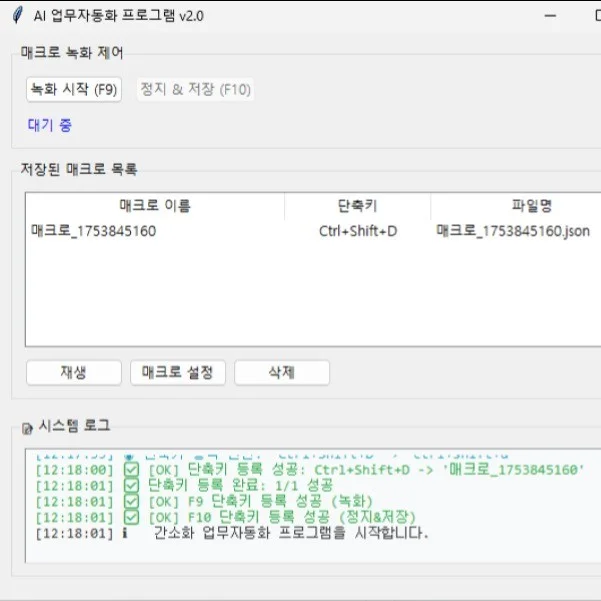
Task: Click checkmark icon on 단축키 등록 완료 line
Action: (131, 486)
